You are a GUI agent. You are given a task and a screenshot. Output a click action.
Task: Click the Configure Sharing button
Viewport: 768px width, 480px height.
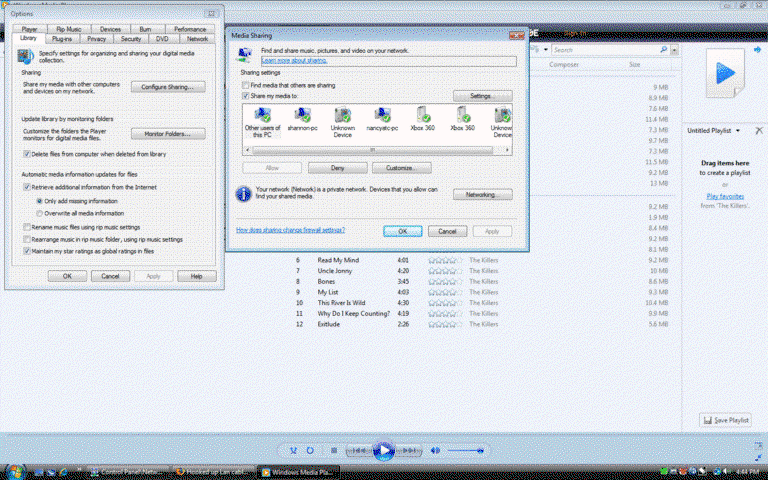point(168,87)
